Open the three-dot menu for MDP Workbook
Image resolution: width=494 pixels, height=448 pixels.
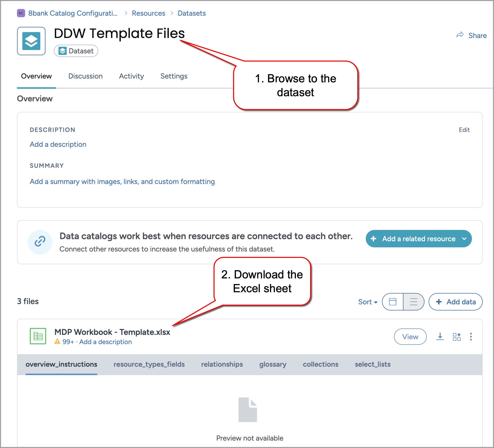pos(471,337)
